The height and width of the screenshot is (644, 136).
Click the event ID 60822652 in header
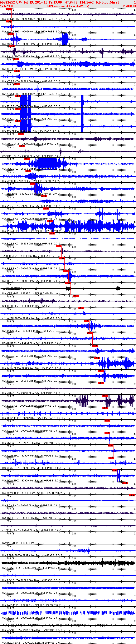coord(8,2)
